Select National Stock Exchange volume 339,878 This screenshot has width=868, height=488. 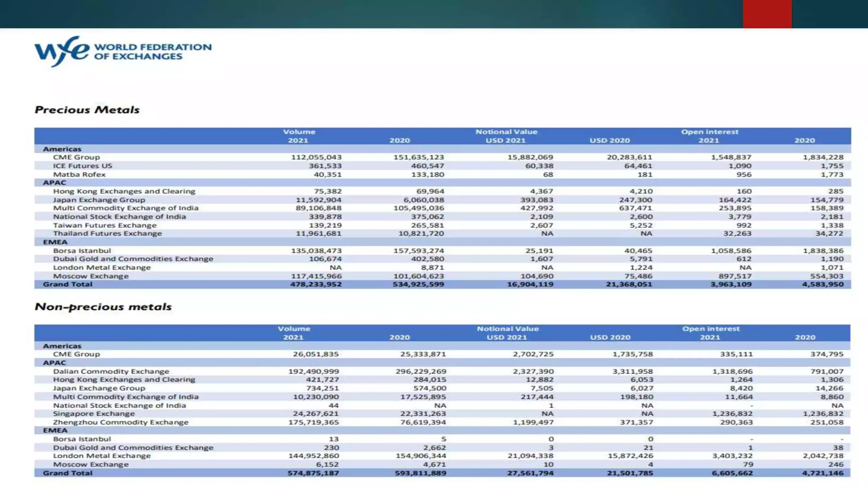pyautogui.click(x=325, y=217)
